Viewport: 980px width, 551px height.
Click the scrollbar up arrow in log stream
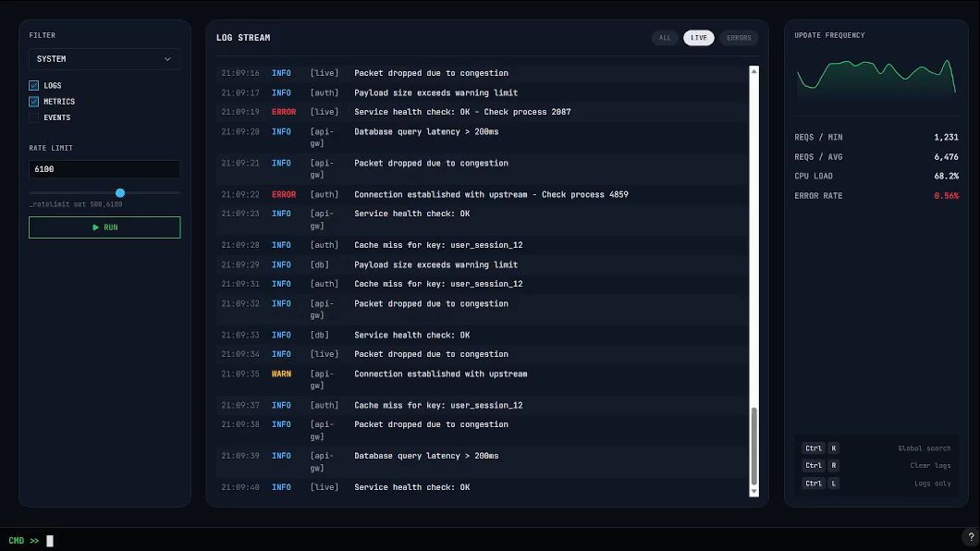coord(753,71)
